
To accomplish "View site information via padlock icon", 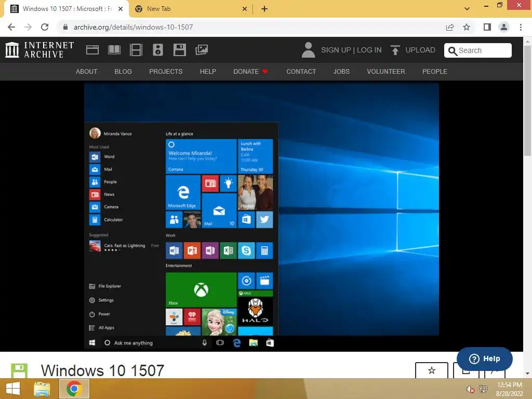I will (x=65, y=27).
